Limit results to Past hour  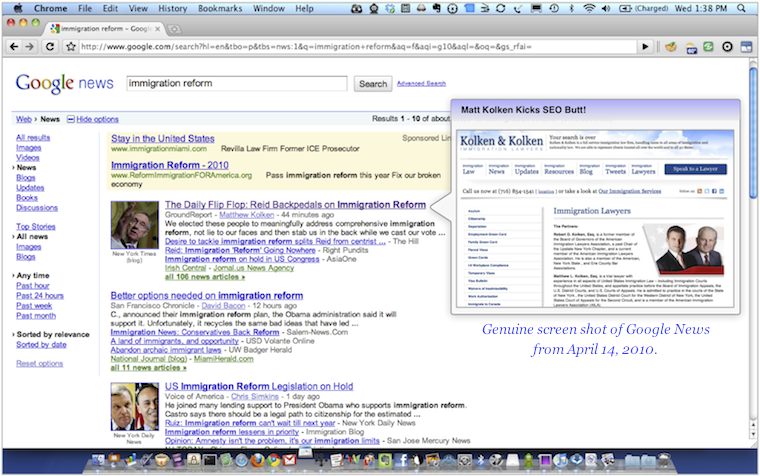32,286
